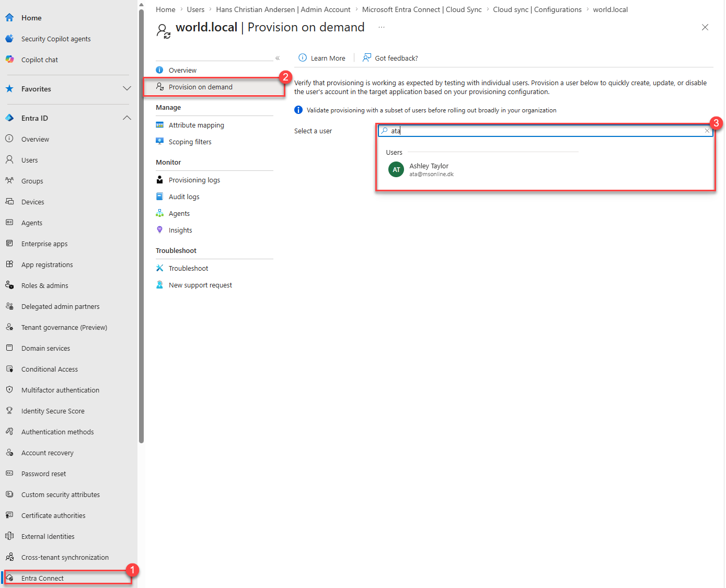Click the New support request icon
The height and width of the screenshot is (588, 726).
pos(160,285)
